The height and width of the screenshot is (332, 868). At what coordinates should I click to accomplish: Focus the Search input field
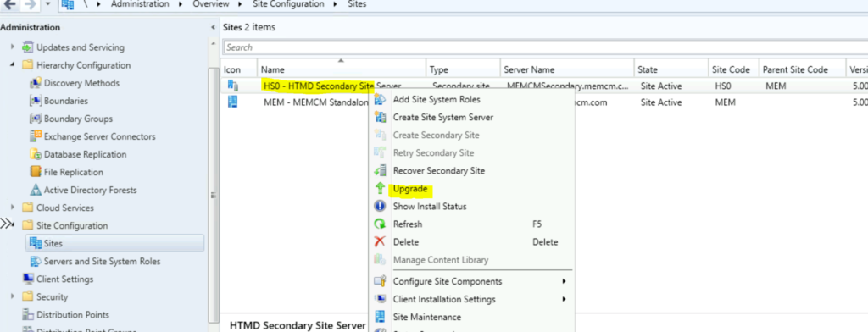pos(545,47)
